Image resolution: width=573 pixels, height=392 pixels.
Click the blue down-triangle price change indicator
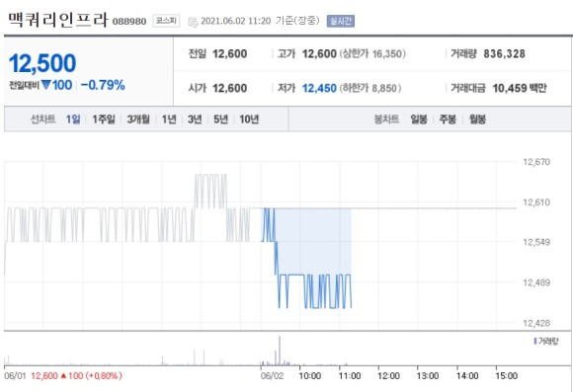[46, 85]
